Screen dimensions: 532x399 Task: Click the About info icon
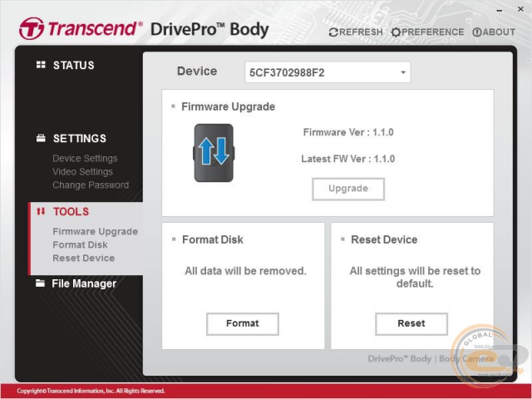click(476, 32)
